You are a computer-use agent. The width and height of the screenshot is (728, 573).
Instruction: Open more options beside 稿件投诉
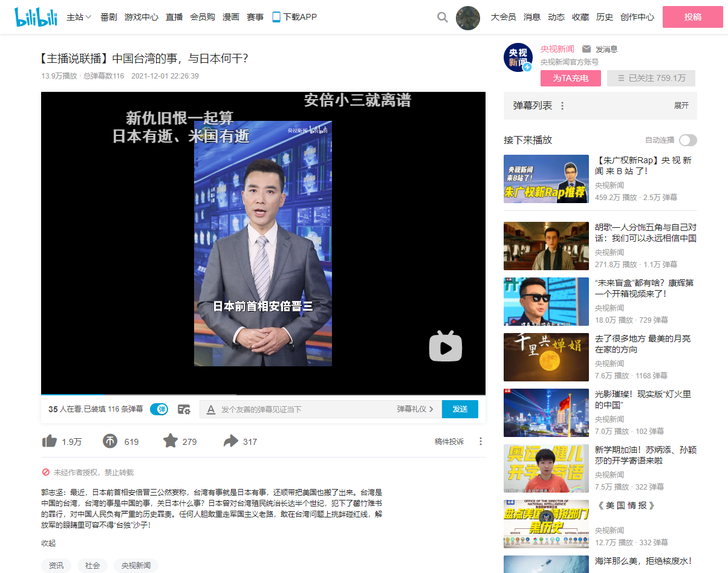[x=481, y=441]
